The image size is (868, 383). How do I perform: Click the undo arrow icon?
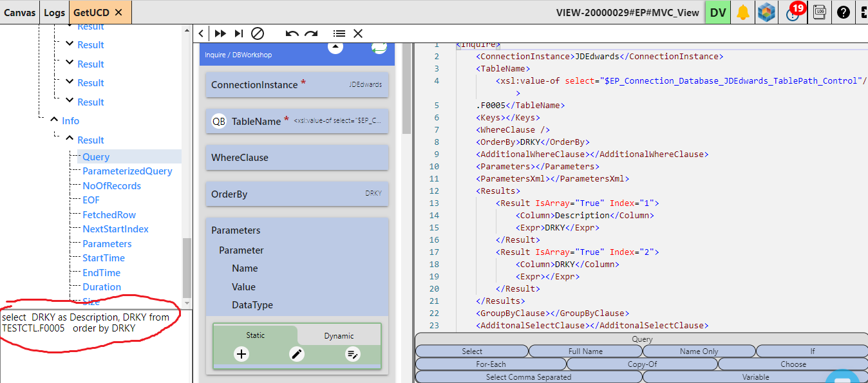tap(292, 33)
